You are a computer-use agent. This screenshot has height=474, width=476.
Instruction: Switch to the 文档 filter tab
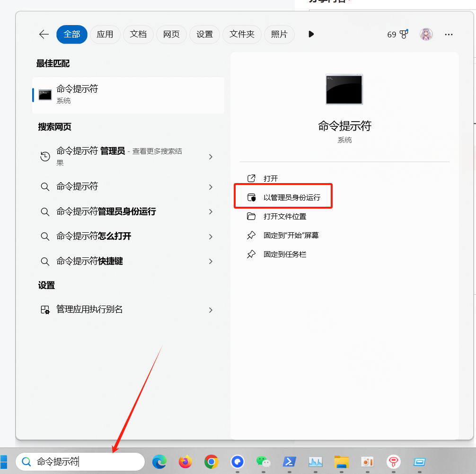point(138,34)
